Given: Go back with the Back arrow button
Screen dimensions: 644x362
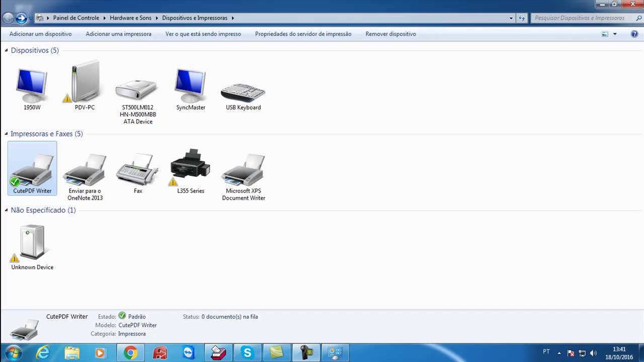Looking at the screenshot, I should [8, 18].
